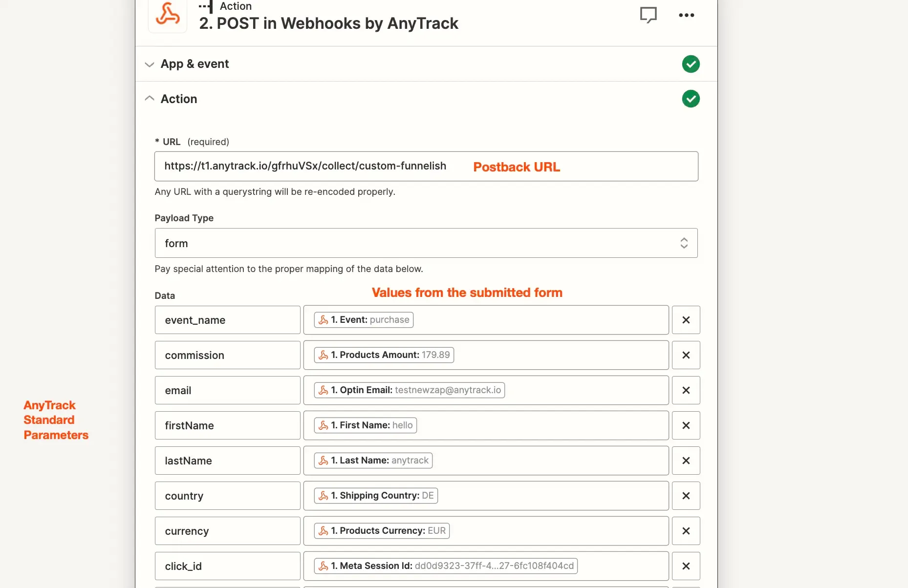Edit the lastName key field
The height and width of the screenshot is (588, 908).
227,461
